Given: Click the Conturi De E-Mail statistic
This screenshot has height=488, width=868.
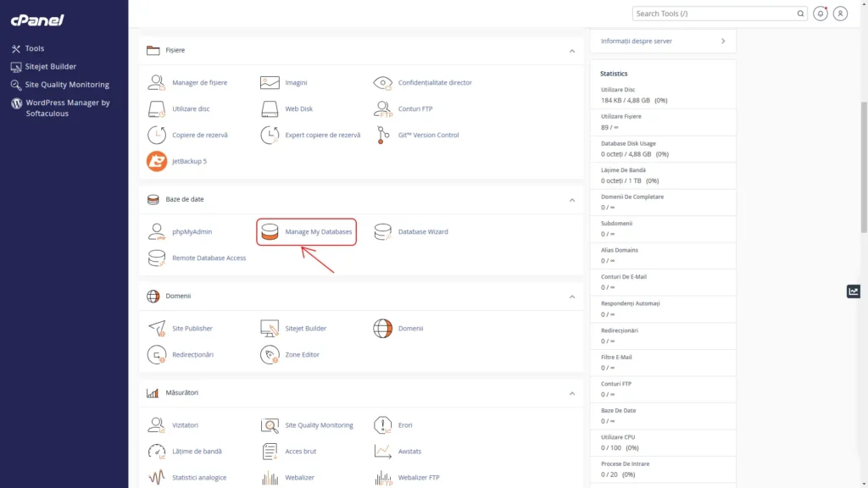Looking at the screenshot, I should point(663,282).
